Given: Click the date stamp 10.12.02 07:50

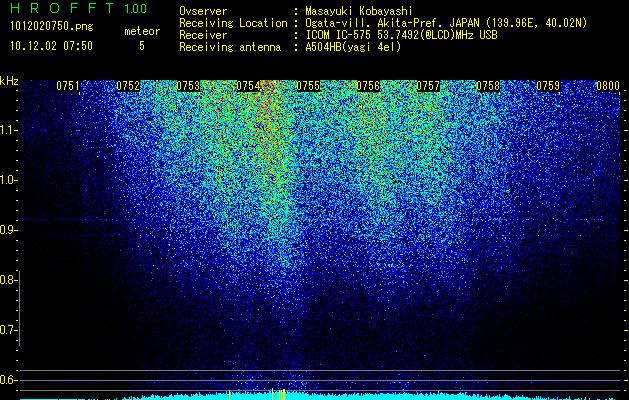Looking at the screenshot, I should click(51, 46).
